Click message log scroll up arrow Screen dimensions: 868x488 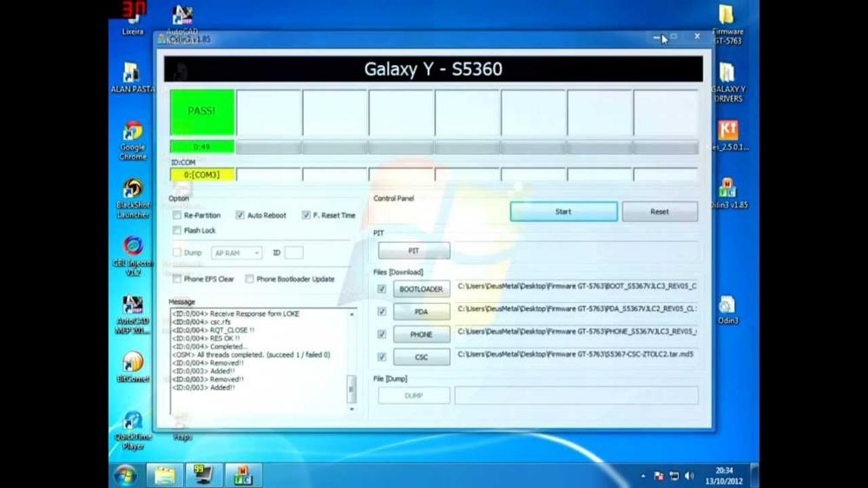coord(352,314)
